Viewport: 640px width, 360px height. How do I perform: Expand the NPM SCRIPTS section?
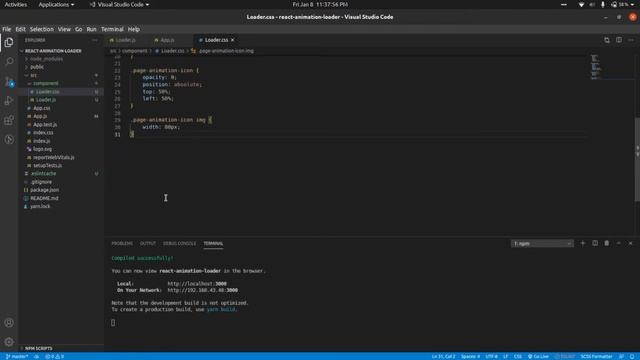[38, 348]
